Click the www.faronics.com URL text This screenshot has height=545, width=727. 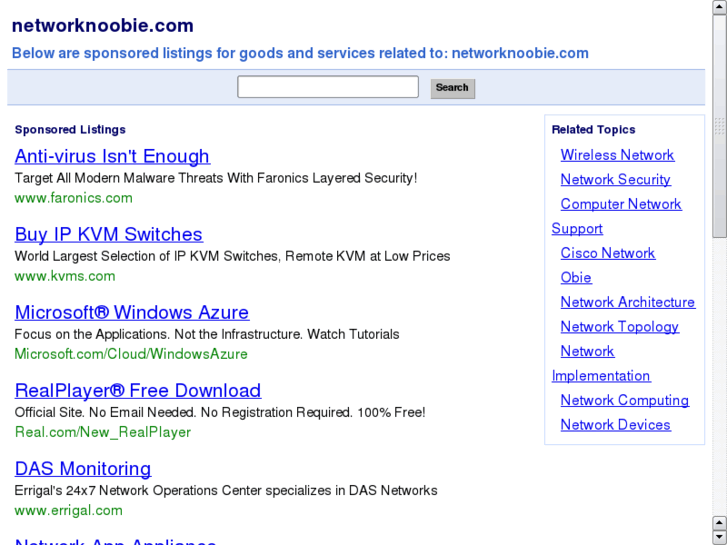73,198
